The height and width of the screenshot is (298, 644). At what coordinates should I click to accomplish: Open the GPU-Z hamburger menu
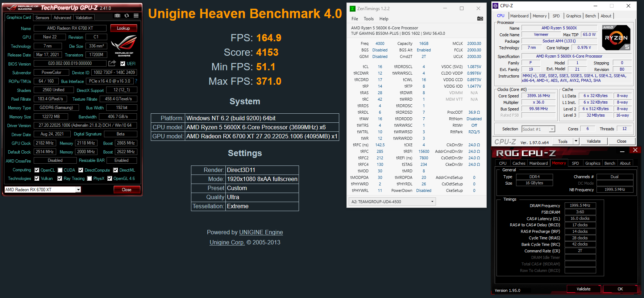coord(136,16)
